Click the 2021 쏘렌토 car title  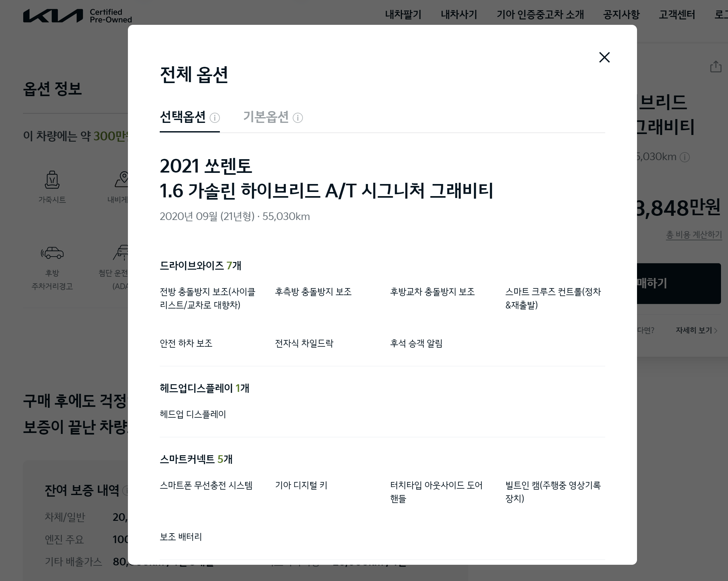[206, 166]
